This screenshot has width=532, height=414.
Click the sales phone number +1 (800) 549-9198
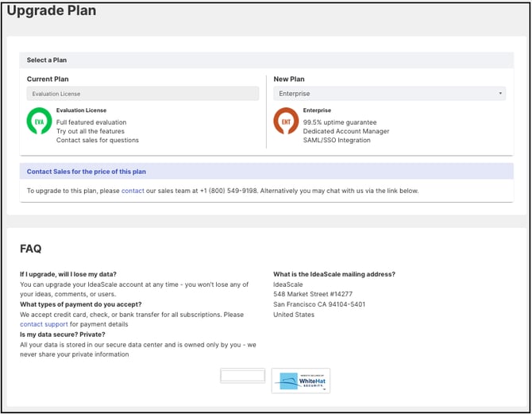point(228,191)
